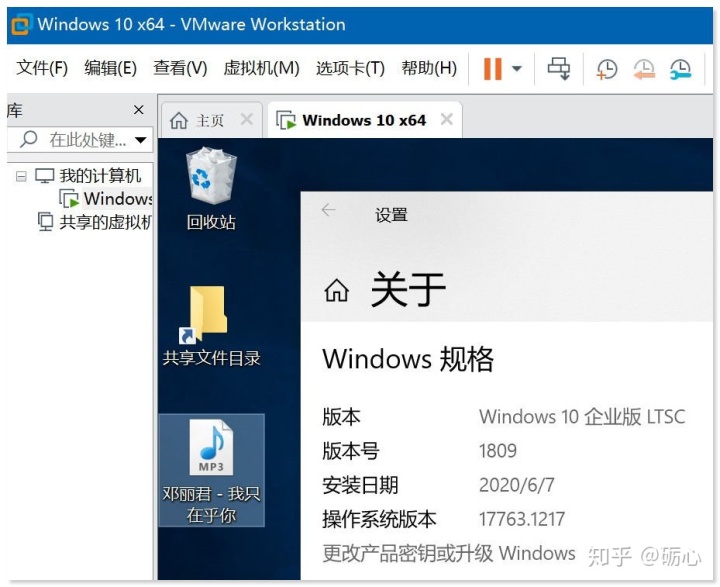Open the 文件(F) menu

click(x=42, y=68)
